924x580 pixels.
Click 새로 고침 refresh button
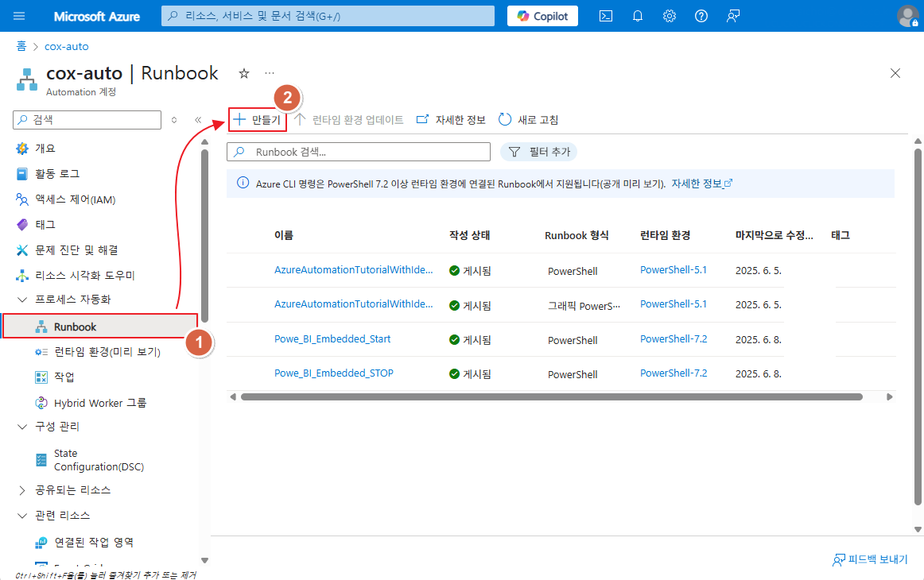point(528,119)
